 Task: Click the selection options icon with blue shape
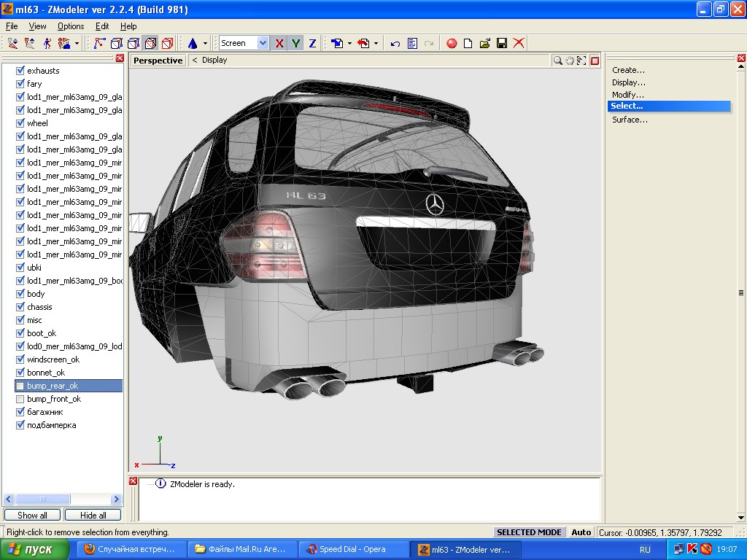64,43
